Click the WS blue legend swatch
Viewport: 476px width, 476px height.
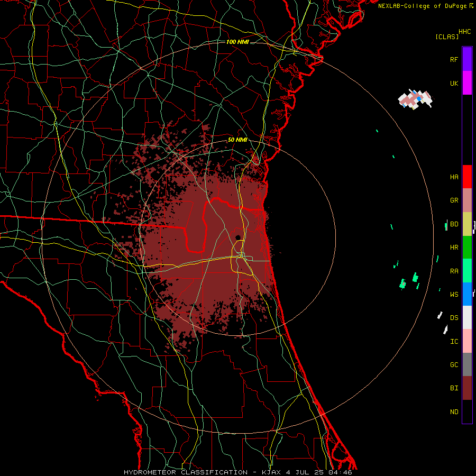click(467, 294)
